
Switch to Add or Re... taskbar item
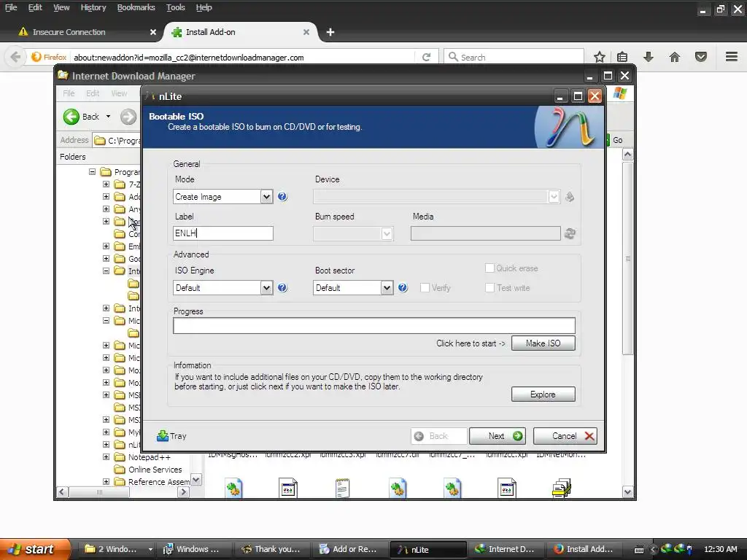click(x=349, y=549)
